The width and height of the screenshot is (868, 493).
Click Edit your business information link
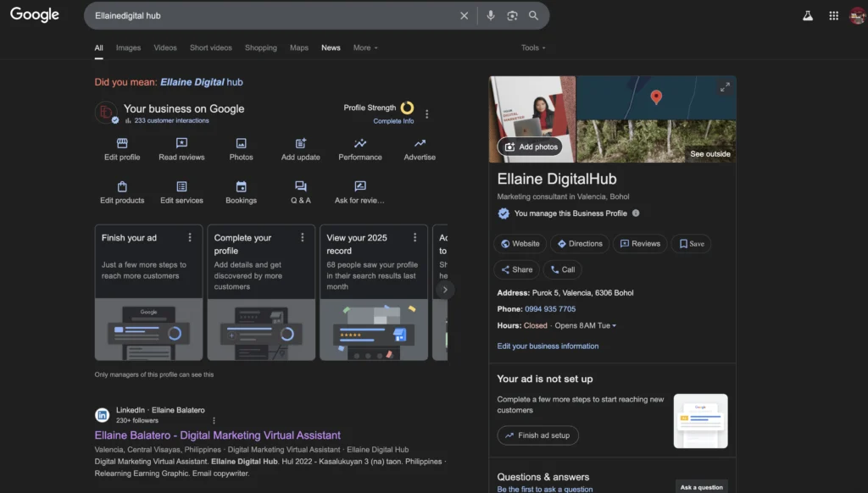pos(548,346)
